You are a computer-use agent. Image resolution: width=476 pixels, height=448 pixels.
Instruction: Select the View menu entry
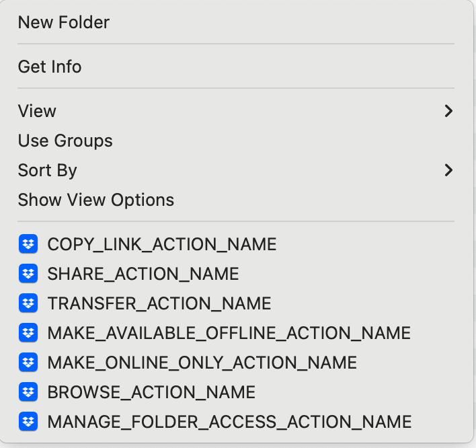tap(37, 111)
